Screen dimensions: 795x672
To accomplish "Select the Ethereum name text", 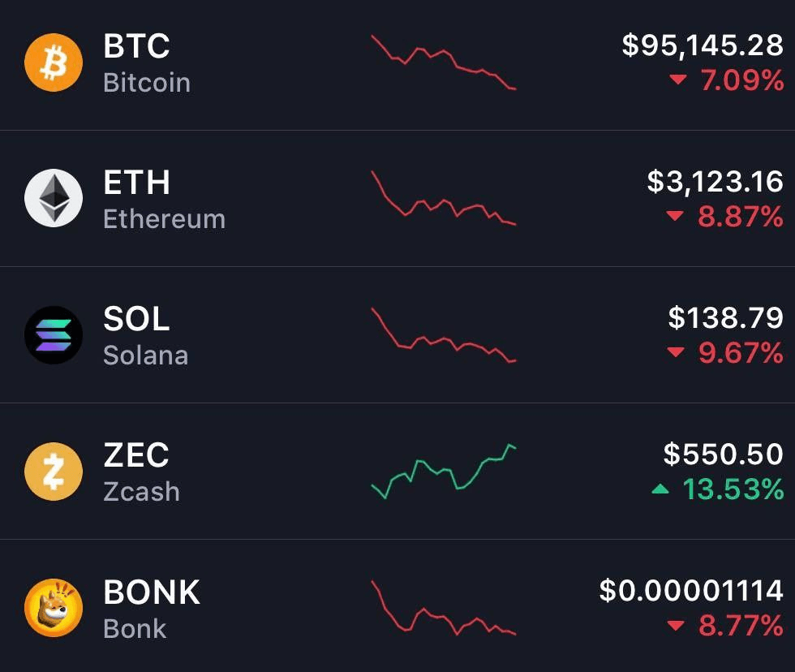I will click(164, 219).
